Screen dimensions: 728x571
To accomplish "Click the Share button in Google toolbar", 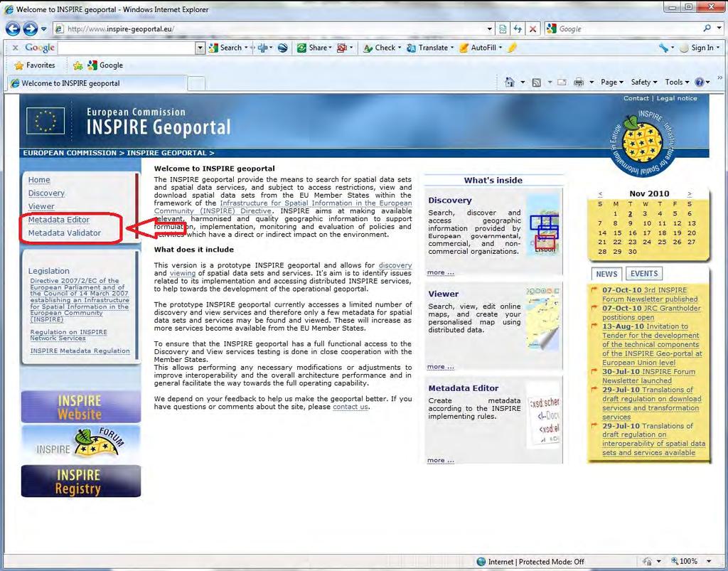I will (x=314, y=48).
